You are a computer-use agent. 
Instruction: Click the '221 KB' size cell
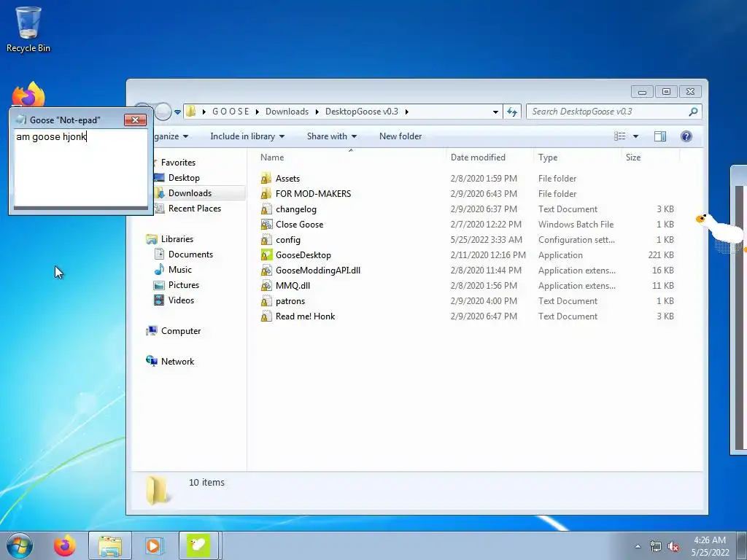coord(661,254)
